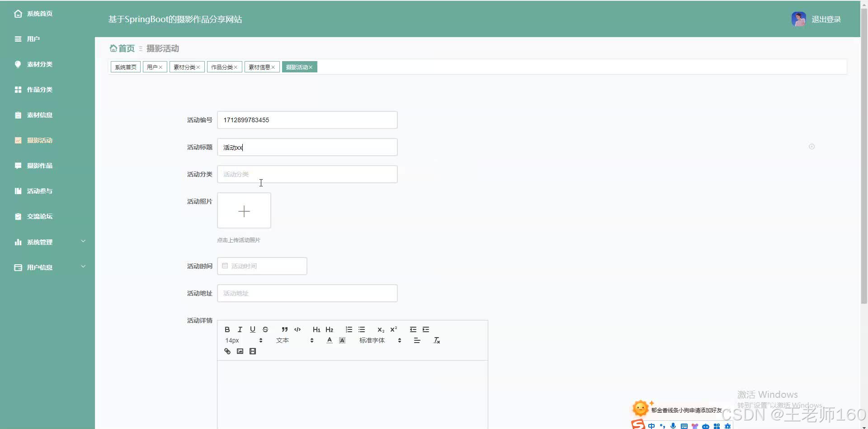The image size is (868, 429).
Task: Clear text formatting
Action: click(x=437, y=340)
